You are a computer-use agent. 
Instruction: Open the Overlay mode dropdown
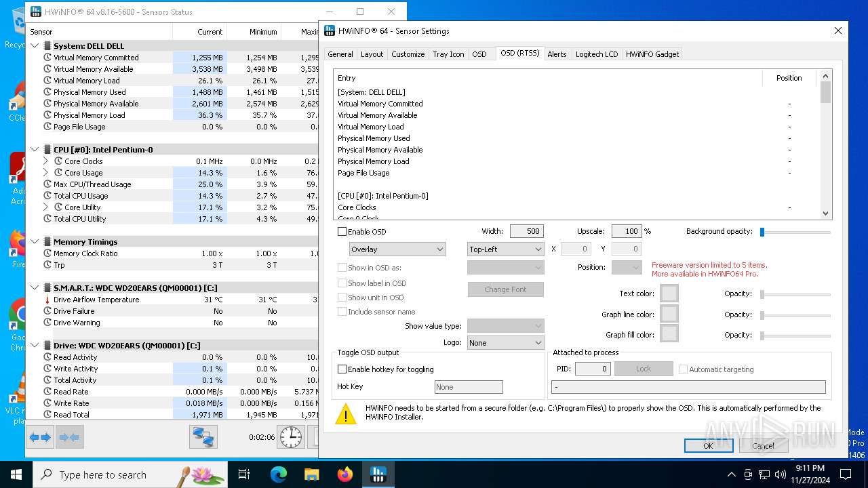(397, 249)
